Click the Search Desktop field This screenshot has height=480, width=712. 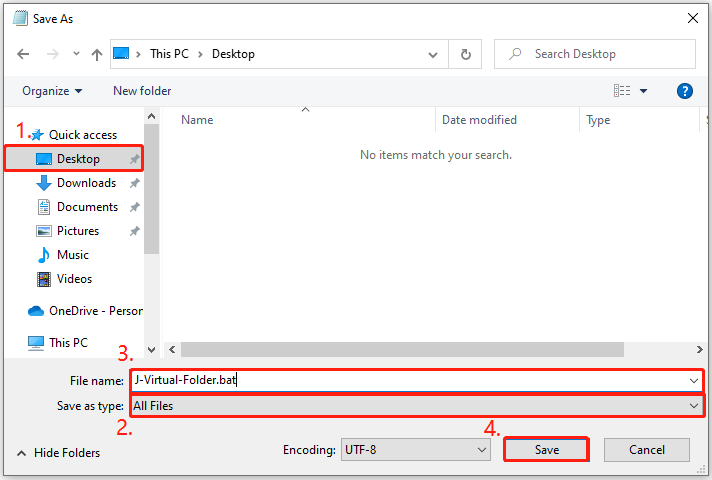[x=594, y=54]
